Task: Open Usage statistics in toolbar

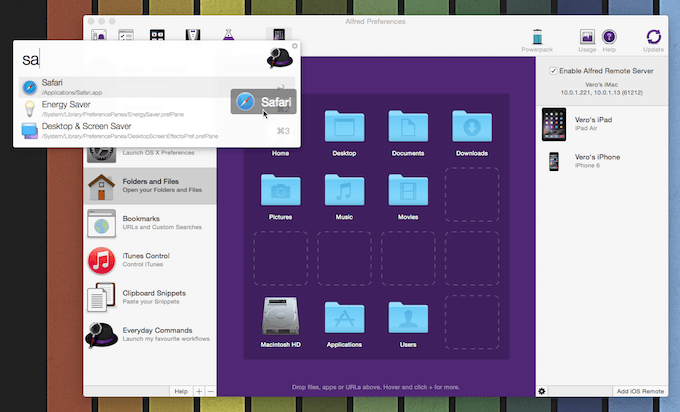Action: 587,38
